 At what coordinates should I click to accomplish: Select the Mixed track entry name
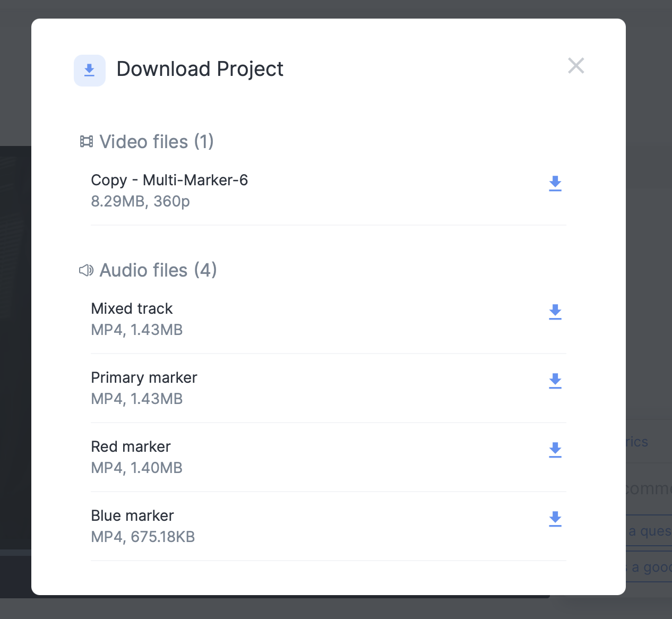(x=132, y=308)
